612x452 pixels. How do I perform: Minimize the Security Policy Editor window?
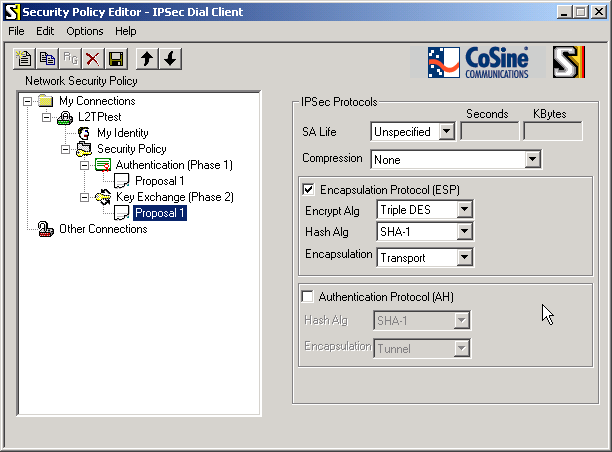[x=564, y=12]
